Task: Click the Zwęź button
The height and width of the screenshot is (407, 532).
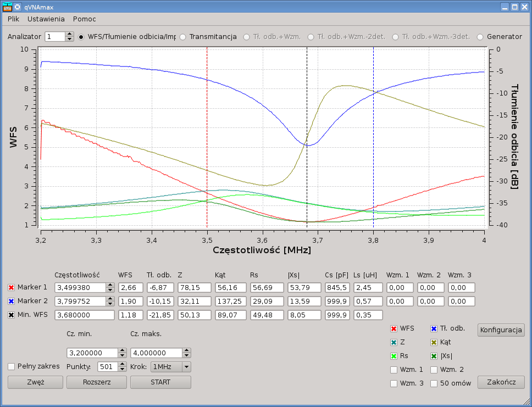Action: coord(36,382)
